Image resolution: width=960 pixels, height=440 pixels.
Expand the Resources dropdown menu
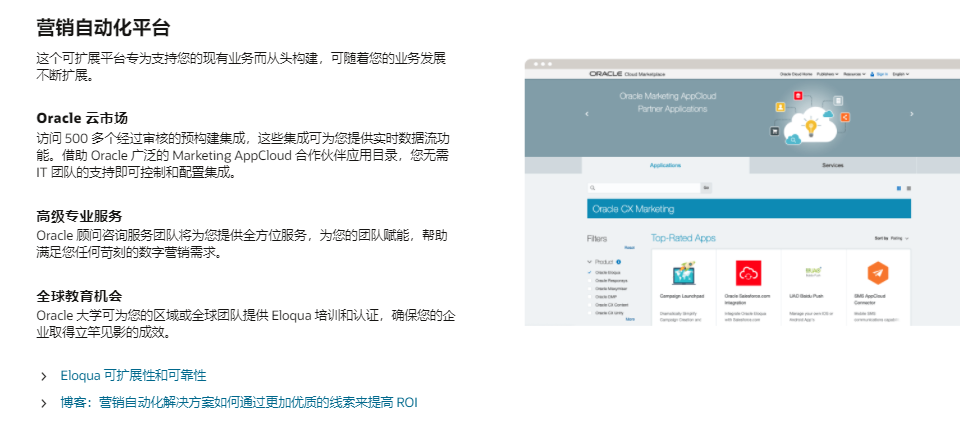(855, 74)
